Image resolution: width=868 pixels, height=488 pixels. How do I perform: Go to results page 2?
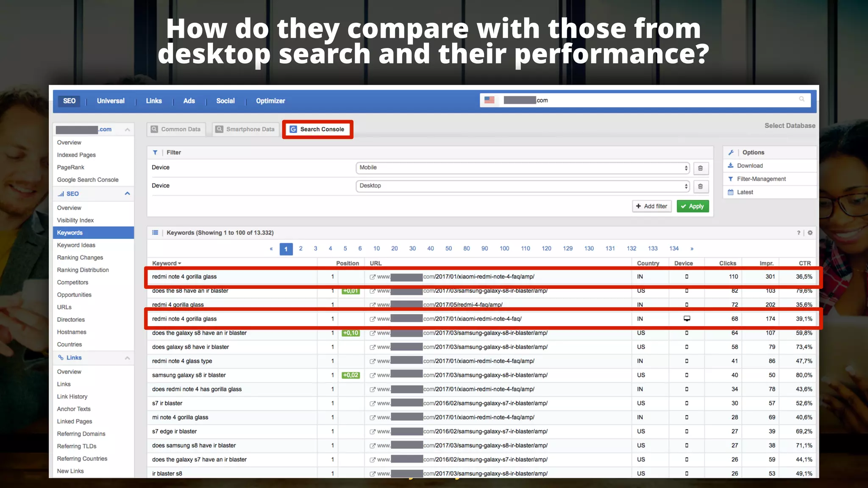(x=300, y=249)
